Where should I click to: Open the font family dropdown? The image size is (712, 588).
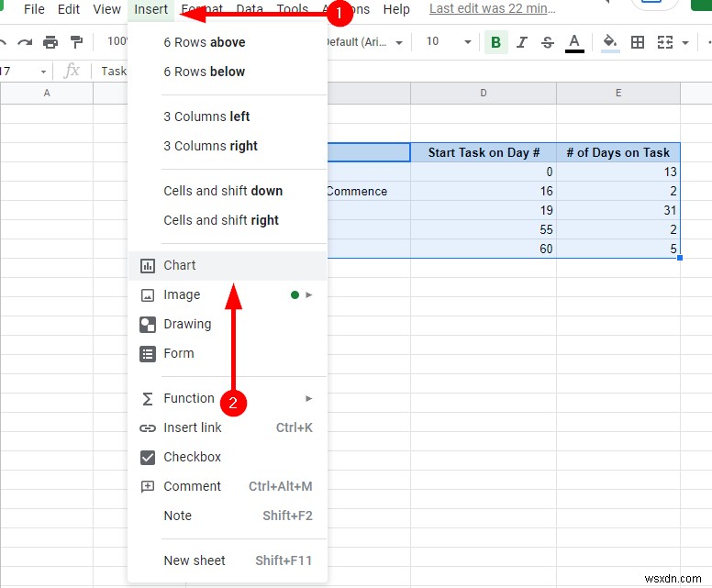[365, 42]
